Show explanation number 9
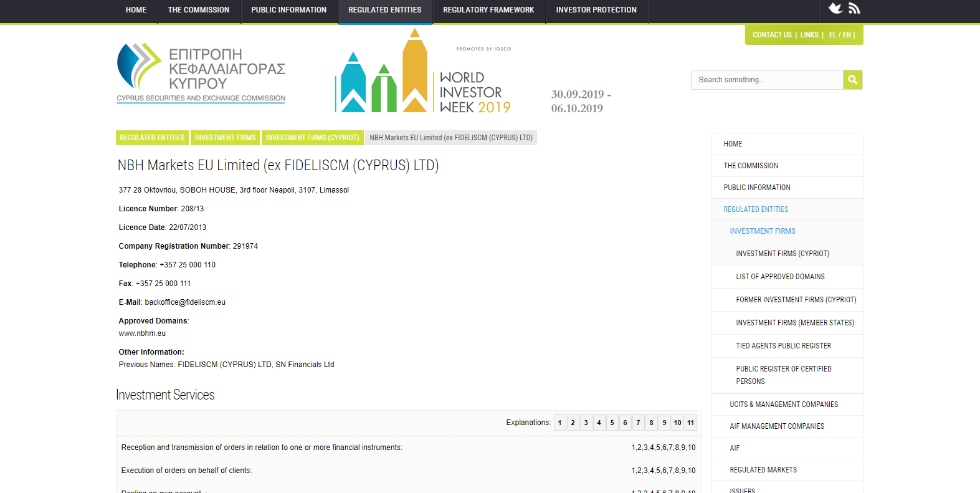 tap(665, 423)
